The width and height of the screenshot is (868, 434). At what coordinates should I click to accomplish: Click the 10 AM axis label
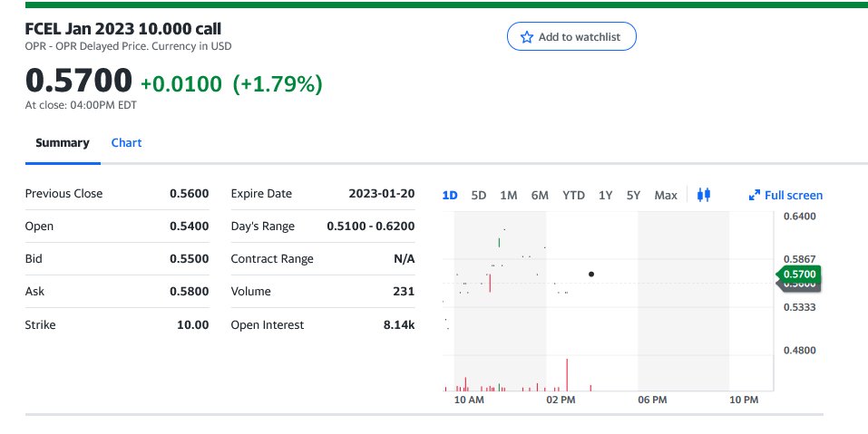tap(469, 400)
